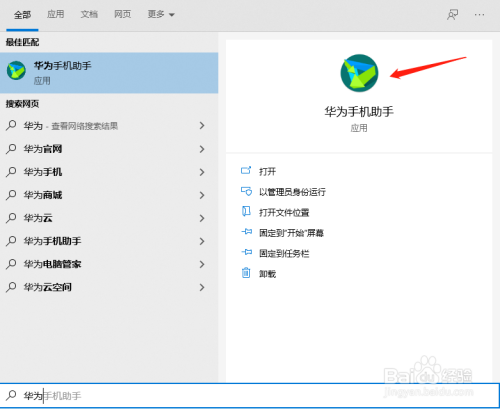Pin app using 固定到任务栏
Image resolution: width=500 pixels, height=409 pixels.
coord(284,253)
